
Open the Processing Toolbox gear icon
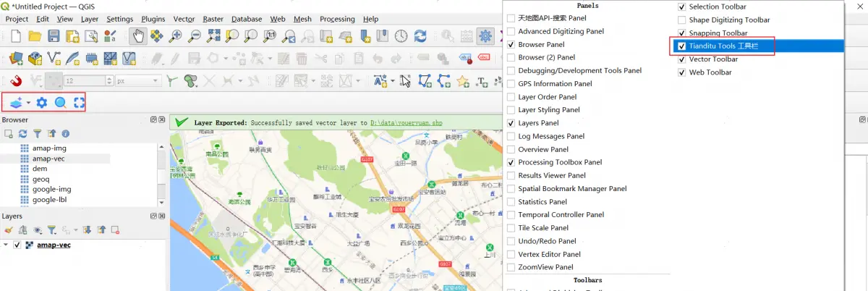pyautogui.click(x=485, y=36)
